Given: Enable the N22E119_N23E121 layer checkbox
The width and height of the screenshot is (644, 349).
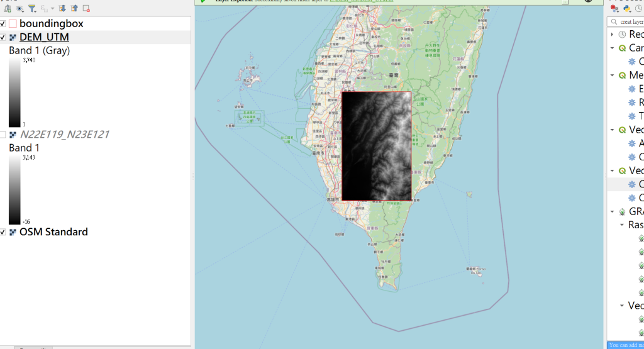Looking at the screenshot, I should (3, 135).
